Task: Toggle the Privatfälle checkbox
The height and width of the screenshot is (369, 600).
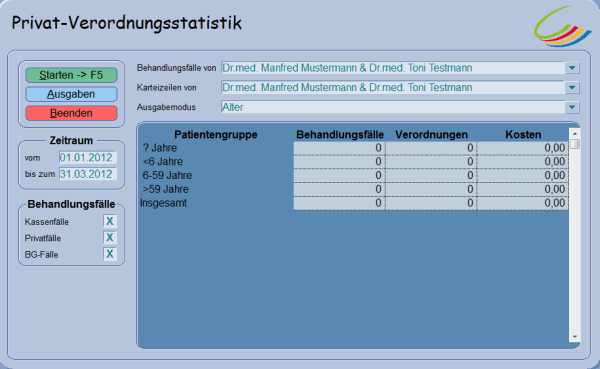Action: [x=110, y=238]
